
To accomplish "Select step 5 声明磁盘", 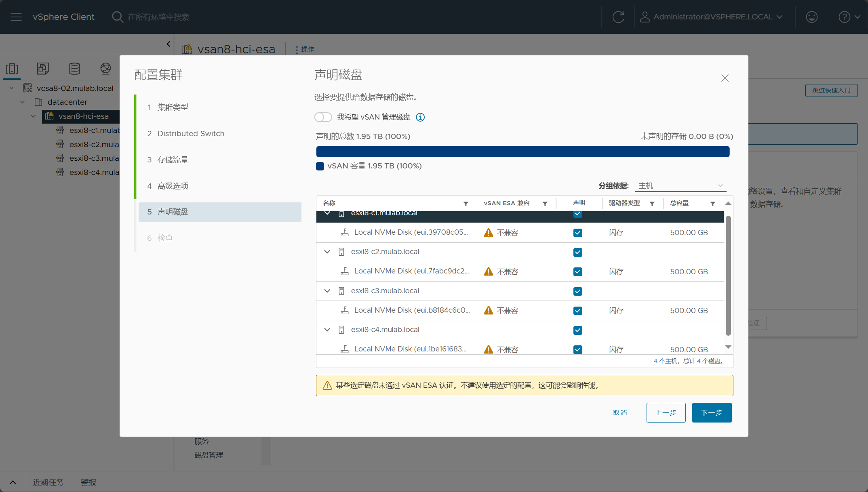I will click(x=220, y=212).
